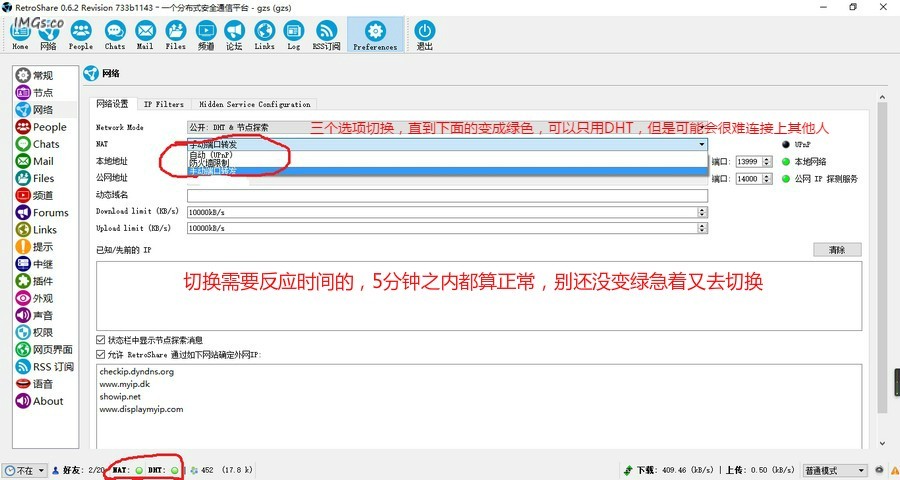Image resolution: width=900 pixels, height=480 pixels.
Task: Click the 退出 quit power icon
Action: (x=424, y=34)
